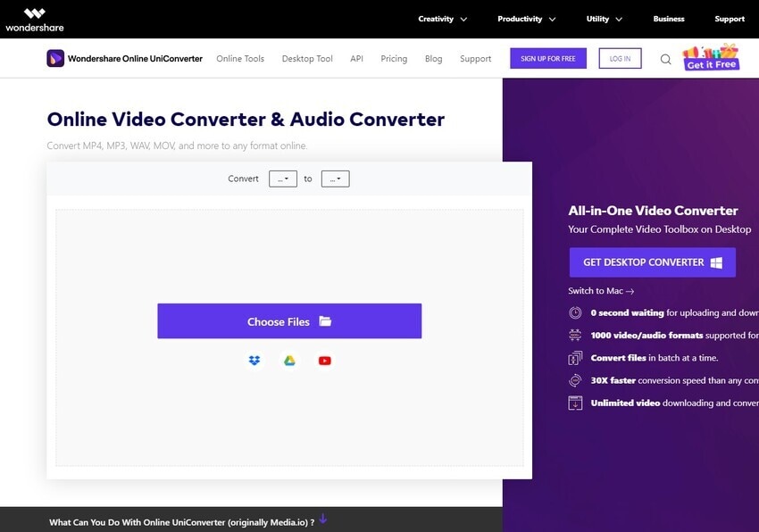Click the LOG IN button
This screenshot has width=759, height=532.
[620, 58]
